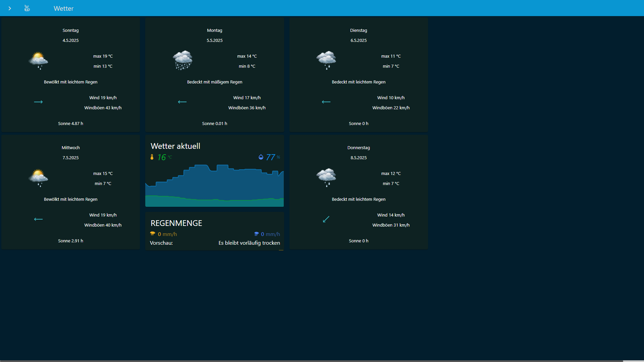Click the horizontal scrollbar along the page bottom
The image size is (644, 362).
pyautogui.click(x=311, y=361)
